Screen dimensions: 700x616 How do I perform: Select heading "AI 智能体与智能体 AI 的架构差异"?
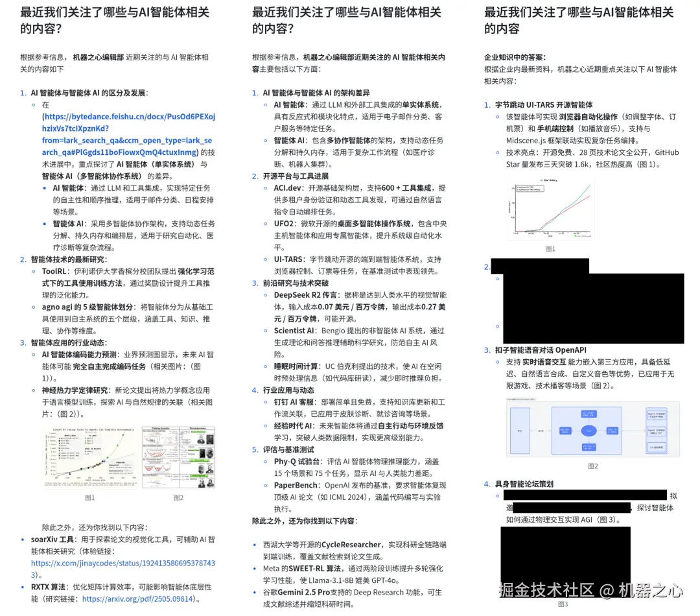pos(316,93)
